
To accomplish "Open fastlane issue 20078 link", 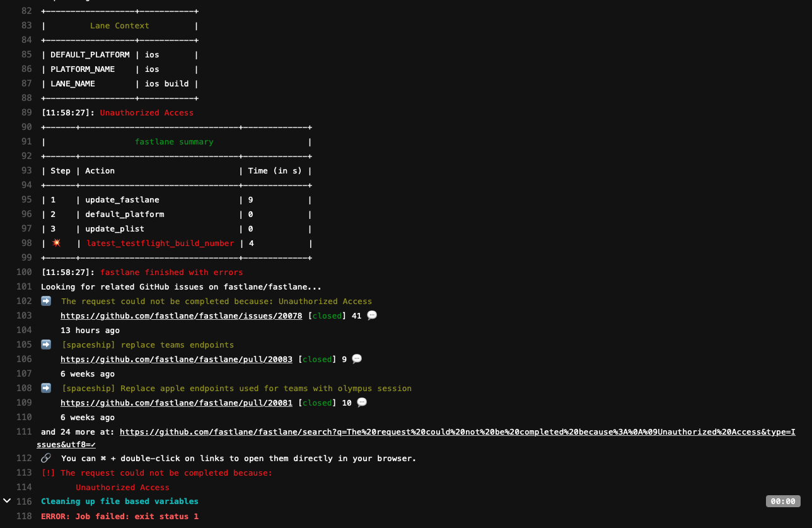I will 182,316.
